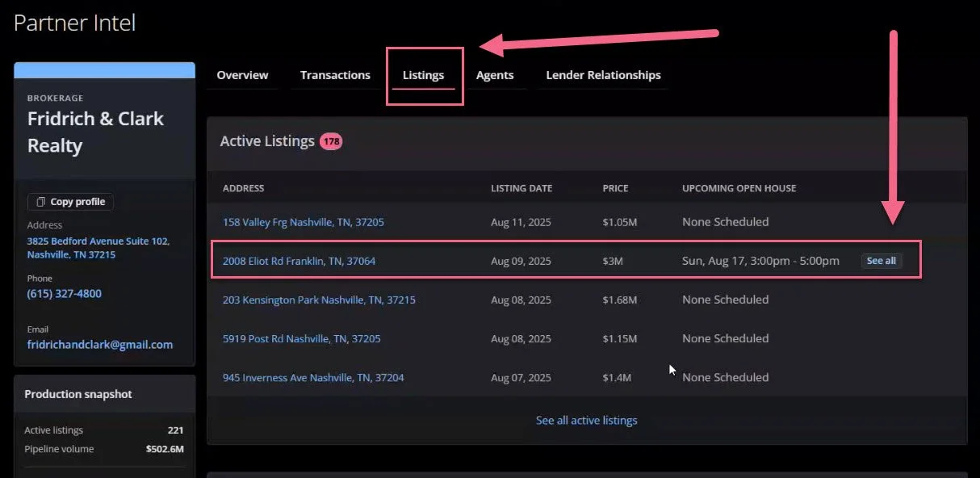The image size is (980, 478).
Task: Switch to the Transactions tab
Action: (x=335, y=75)
